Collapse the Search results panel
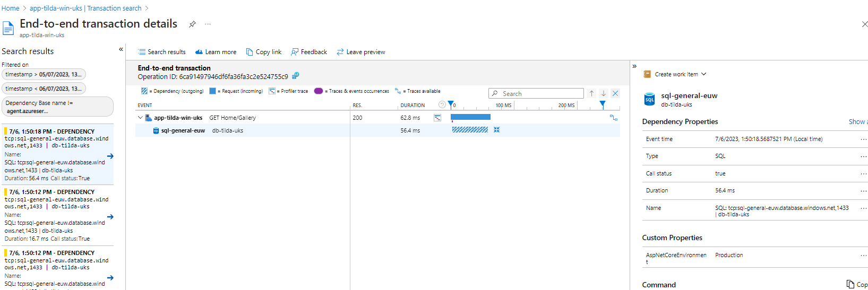 [121, 49]
